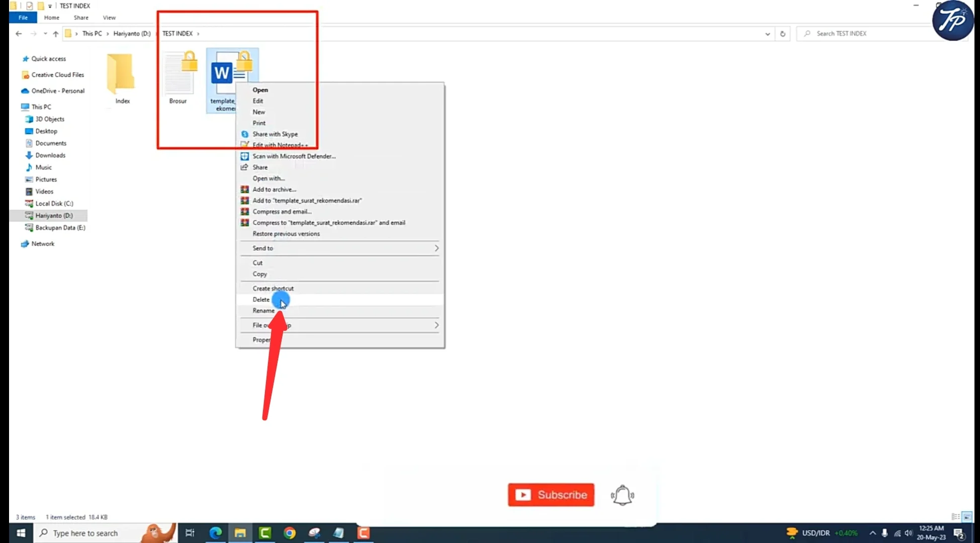Click the Back navigation arrow

19,34
